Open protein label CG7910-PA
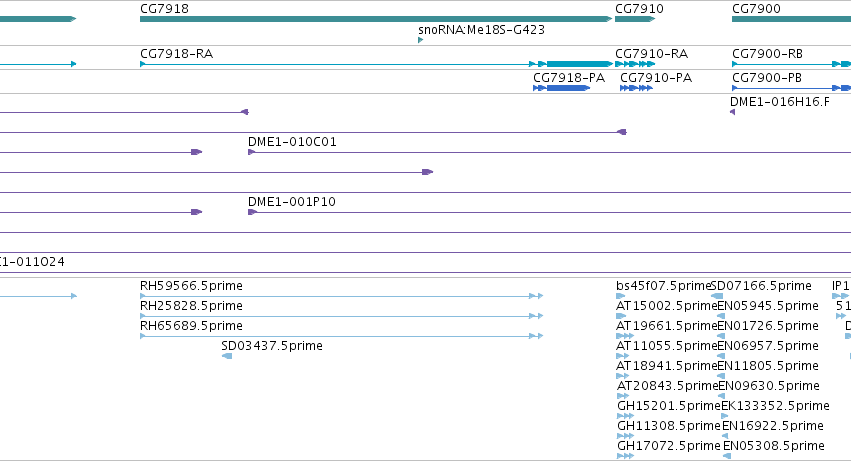This screenshot has height=461, width=851. [x=656, y=78]
